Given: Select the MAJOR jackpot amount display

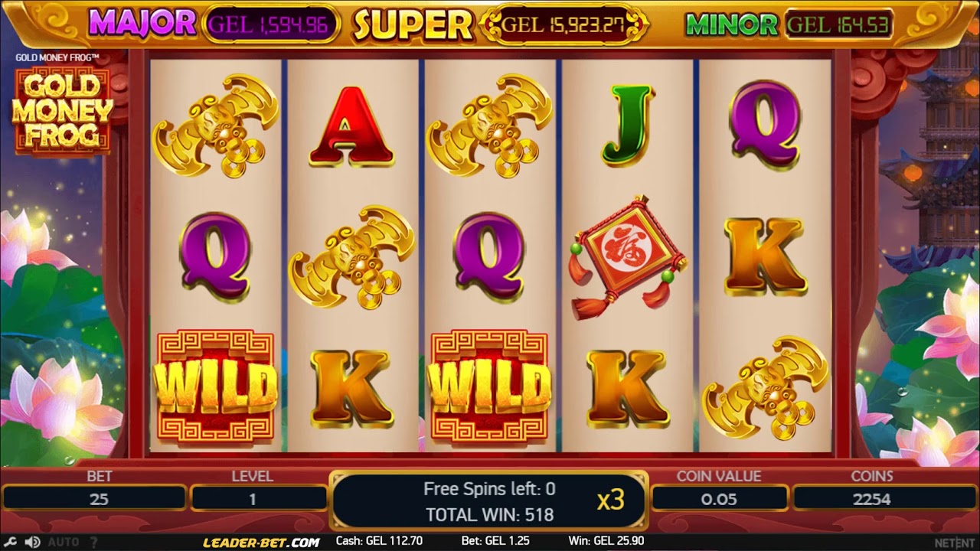Looking at the screenshot, I should pos(271,26).
